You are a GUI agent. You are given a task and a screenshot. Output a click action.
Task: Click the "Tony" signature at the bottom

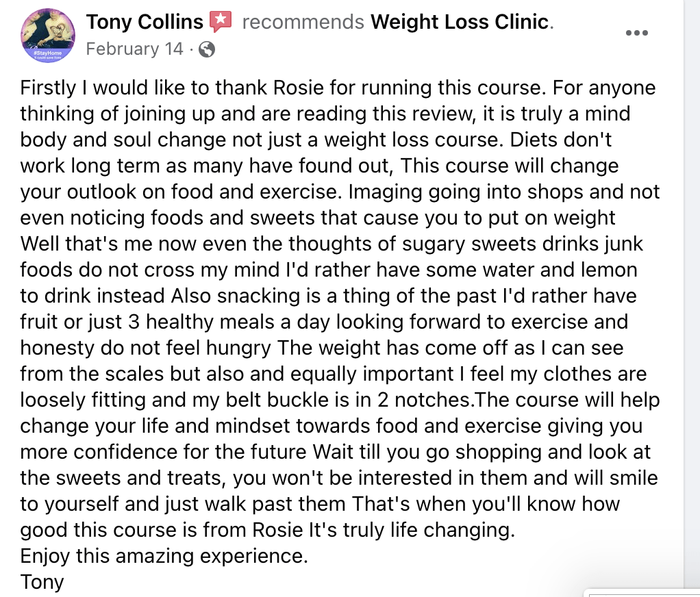42,582
